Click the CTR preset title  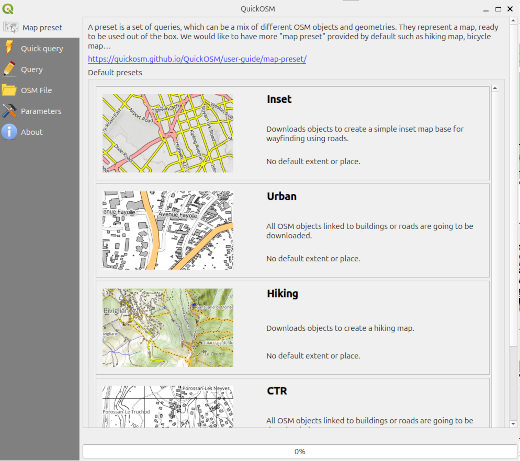coord(277,391)
